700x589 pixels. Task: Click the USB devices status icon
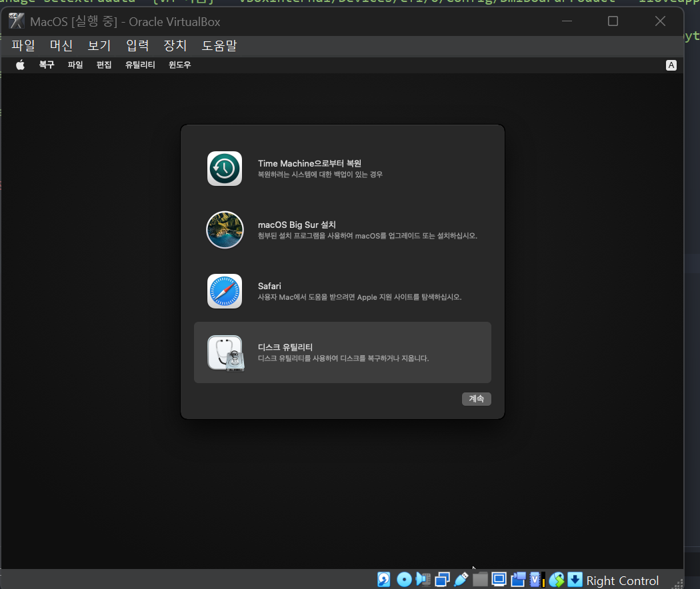click(461, 579)
